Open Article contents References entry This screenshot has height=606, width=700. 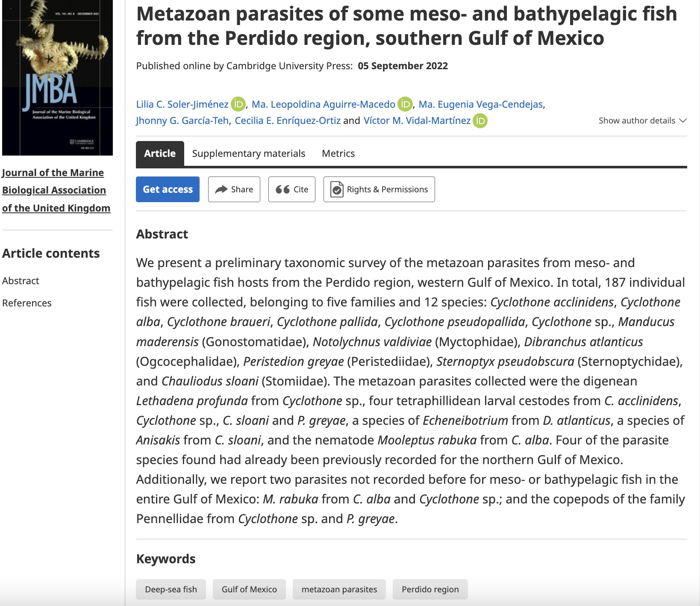(27, 303)
